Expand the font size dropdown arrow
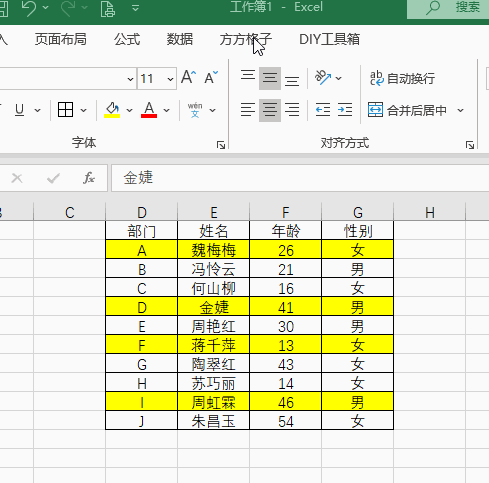Screen dimensions: 489x483 click(170, 79)
